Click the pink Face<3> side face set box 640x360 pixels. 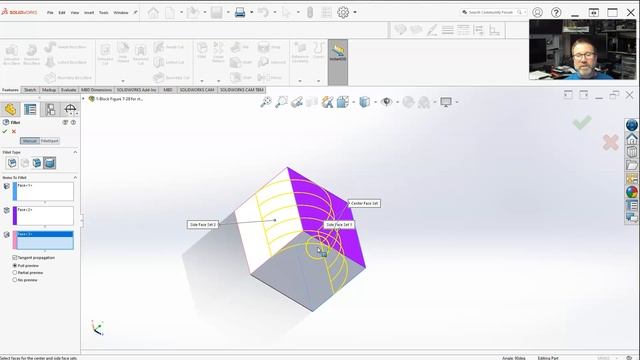click(x=43, y=240)
